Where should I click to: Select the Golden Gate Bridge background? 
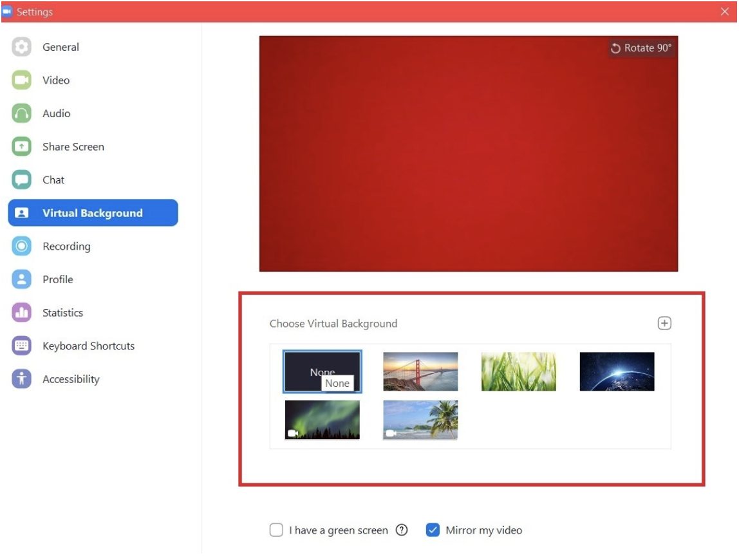[x=420, y=371]
